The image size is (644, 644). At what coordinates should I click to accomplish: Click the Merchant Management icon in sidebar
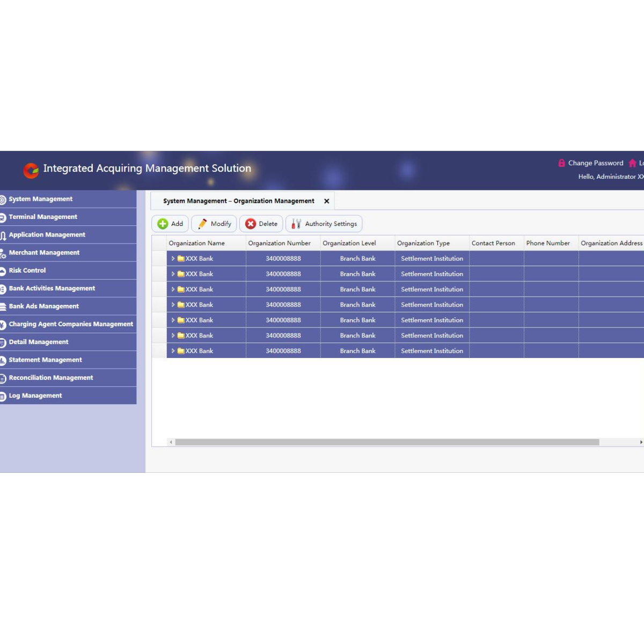pyautogui.click(x=3, y=252)
